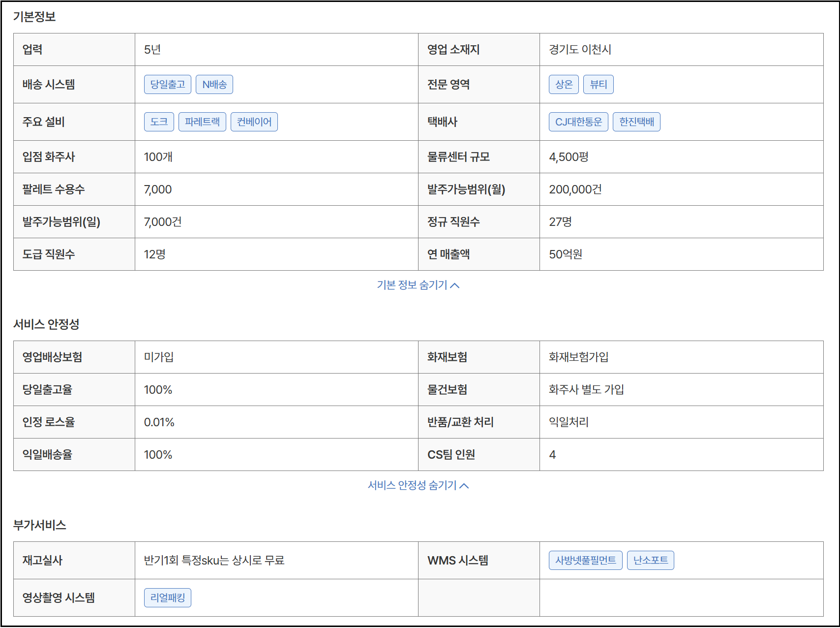
Task: Click the 배송 시스템 label
Action: click(x=49, y=85)
